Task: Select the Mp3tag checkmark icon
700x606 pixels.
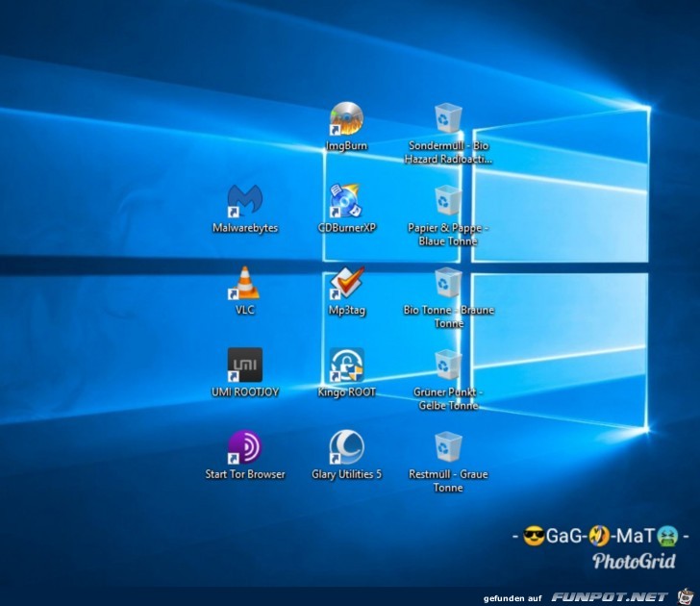Action: (x=347, y=283)
